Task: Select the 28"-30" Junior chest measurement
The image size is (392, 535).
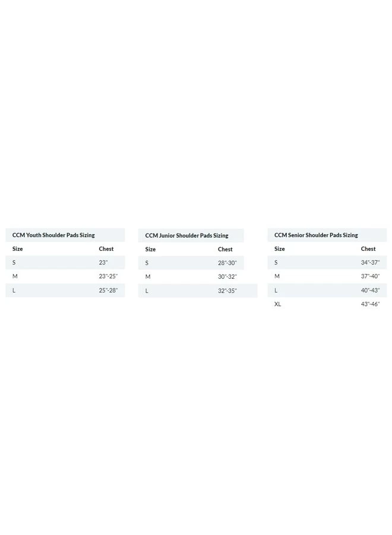Action: click(x=227, y=263)
